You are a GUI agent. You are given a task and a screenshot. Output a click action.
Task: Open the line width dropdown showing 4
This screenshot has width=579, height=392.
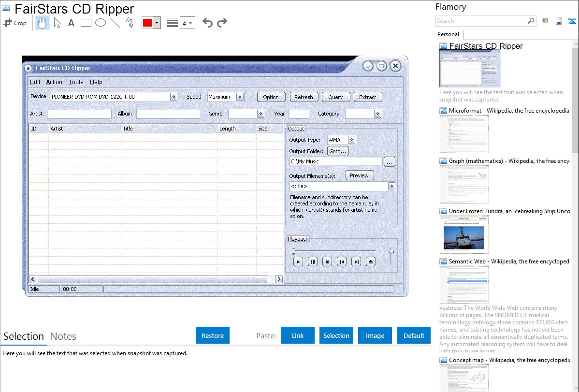tap(188, 23)
